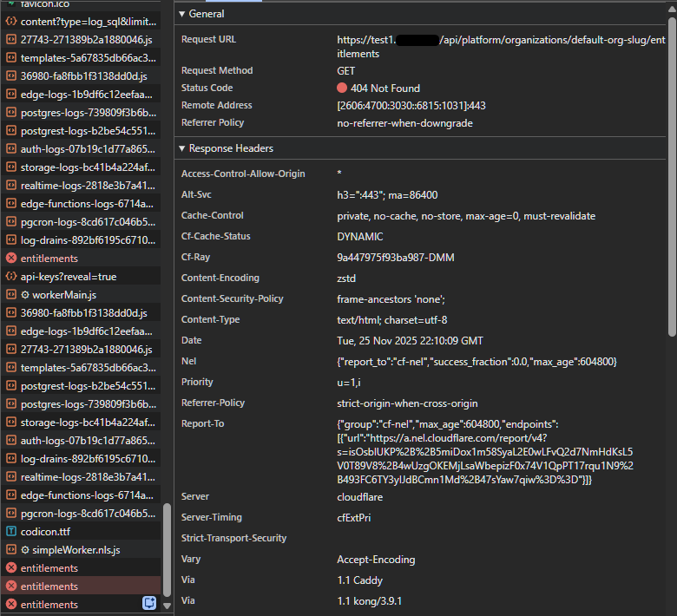Click the DYNAMIC Cf-Cache-Status value
The width and height of the screenshot is (677, 616).
point(359,237)
